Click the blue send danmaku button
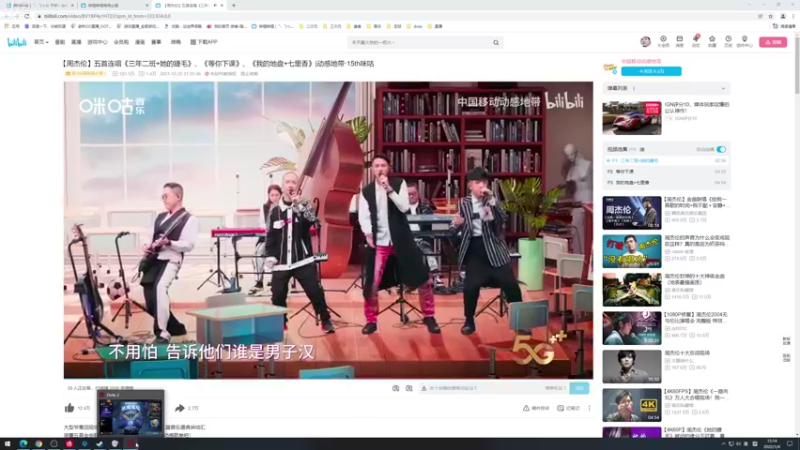Image resolution: width=800 pixels, height=450 pixels. tap(579, 388)
